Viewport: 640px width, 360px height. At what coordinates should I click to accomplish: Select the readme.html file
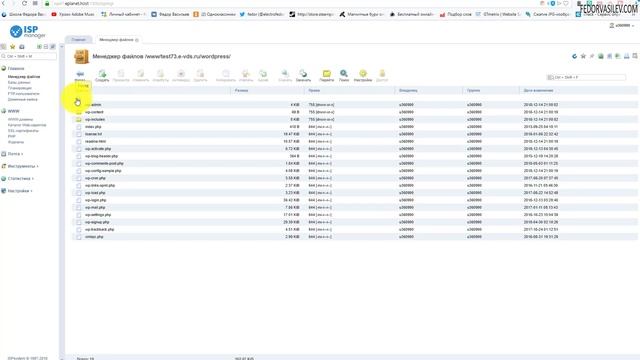pos(95,142)
